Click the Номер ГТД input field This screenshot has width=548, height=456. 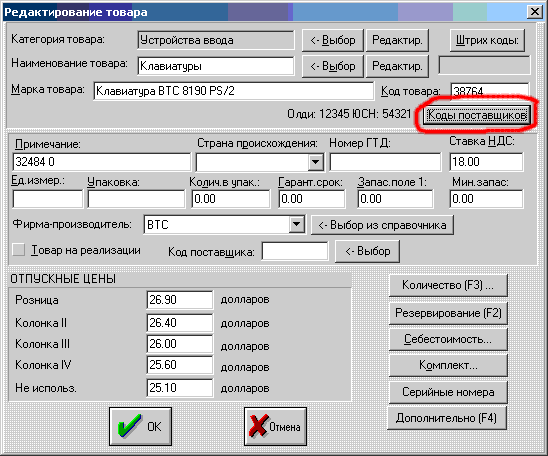tap(385, 162)
